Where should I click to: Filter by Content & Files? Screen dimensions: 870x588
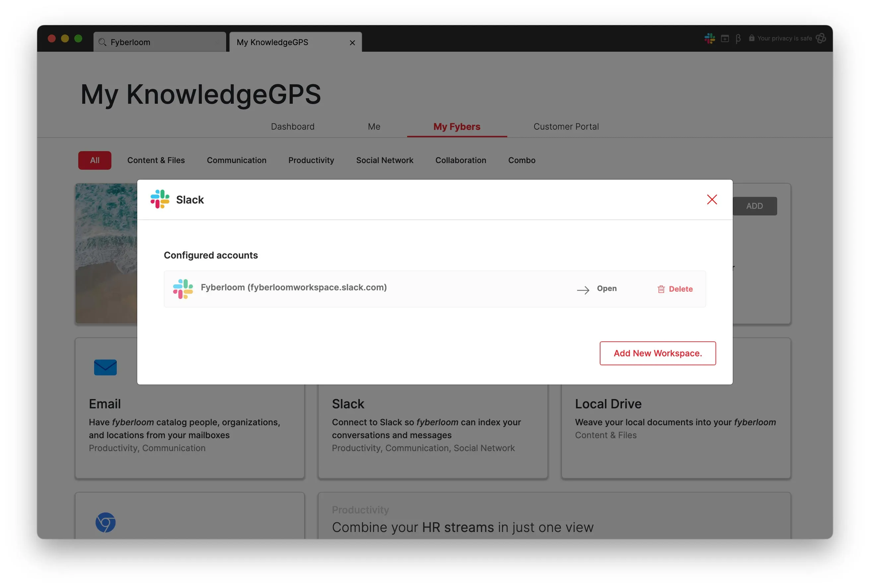tap(156, 160)
